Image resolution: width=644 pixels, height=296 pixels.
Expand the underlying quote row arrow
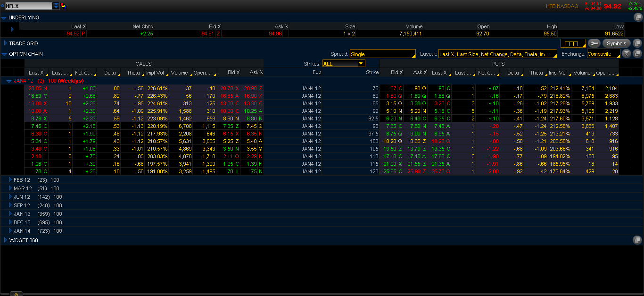pos(12,29)
